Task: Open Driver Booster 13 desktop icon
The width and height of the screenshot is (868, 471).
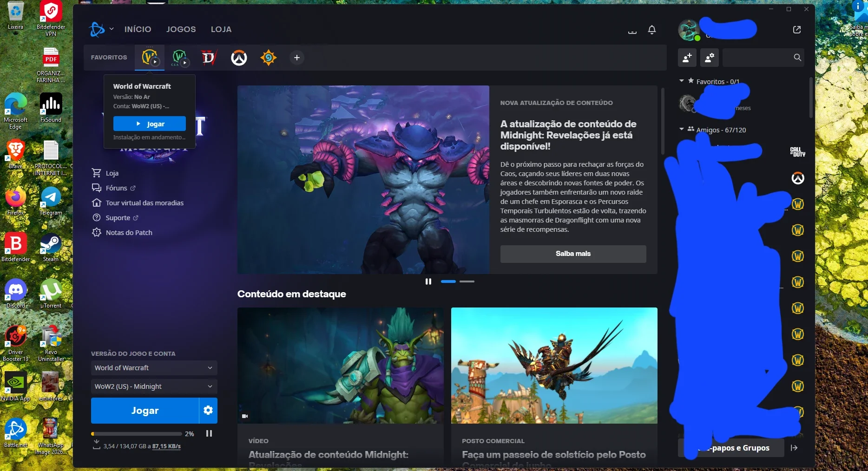Action: click(15, 344)
